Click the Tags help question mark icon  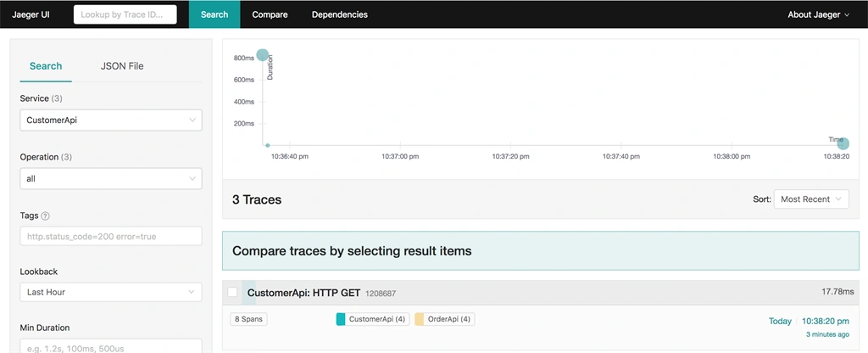46,216
